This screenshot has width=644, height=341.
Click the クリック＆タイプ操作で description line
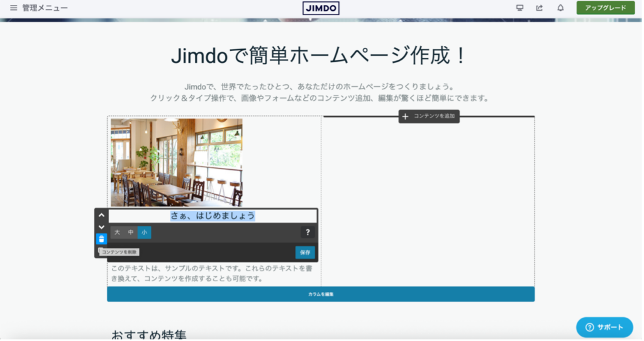[x=320, y=99]
